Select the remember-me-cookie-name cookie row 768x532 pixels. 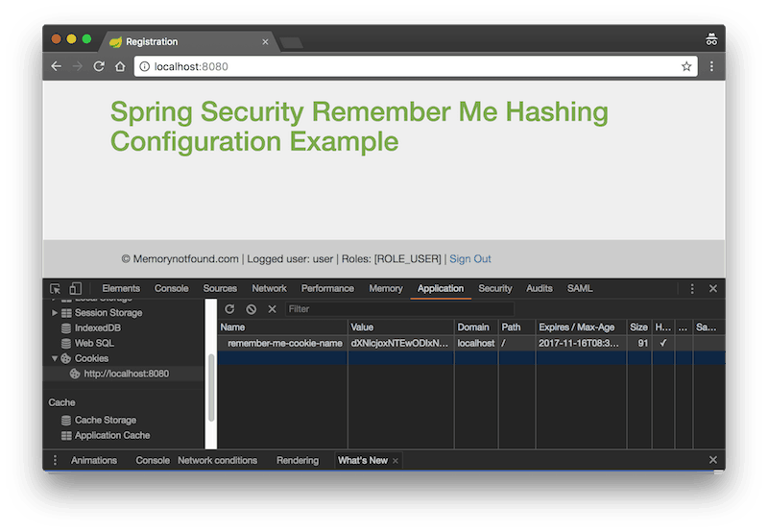coord(471,344)
